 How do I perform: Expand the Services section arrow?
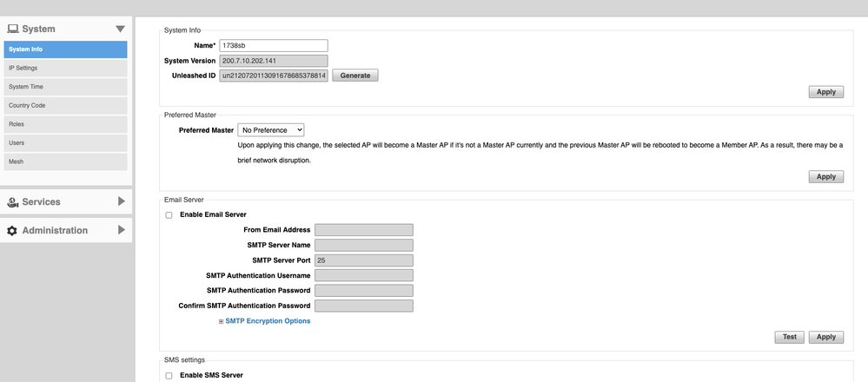click(121, 201)
